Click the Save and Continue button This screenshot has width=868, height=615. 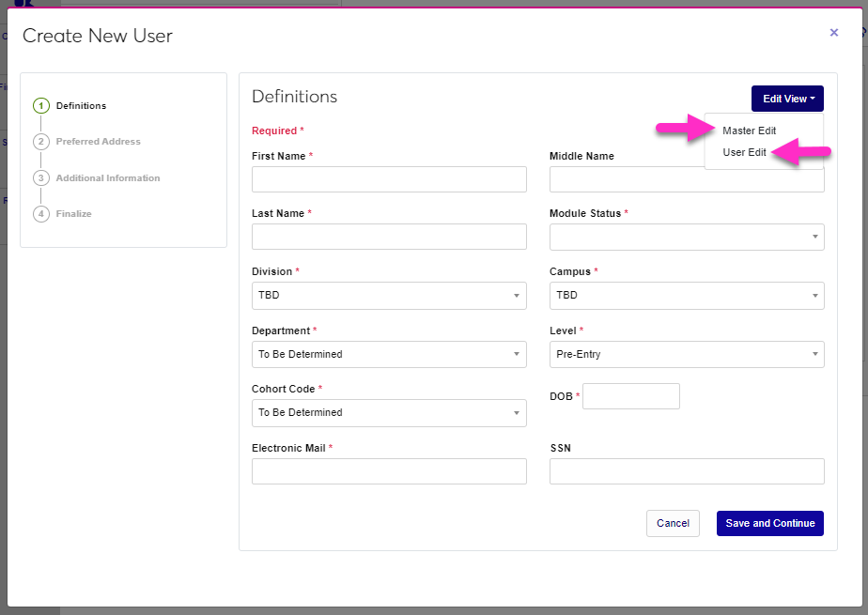tap(769, 523)
